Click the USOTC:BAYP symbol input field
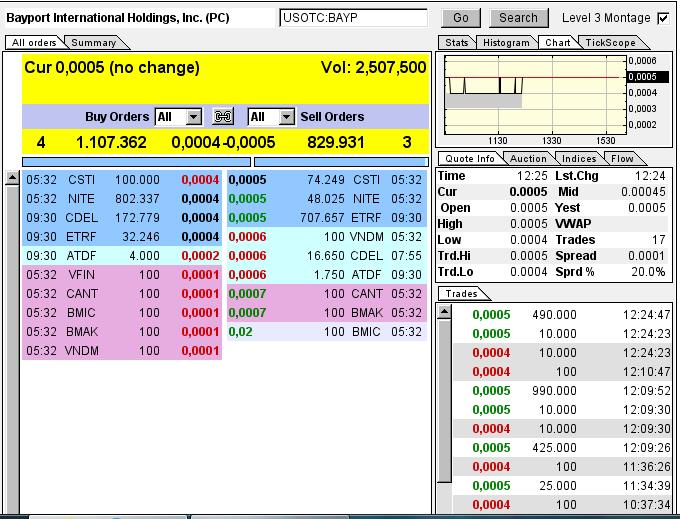 [x=353, y=18]
